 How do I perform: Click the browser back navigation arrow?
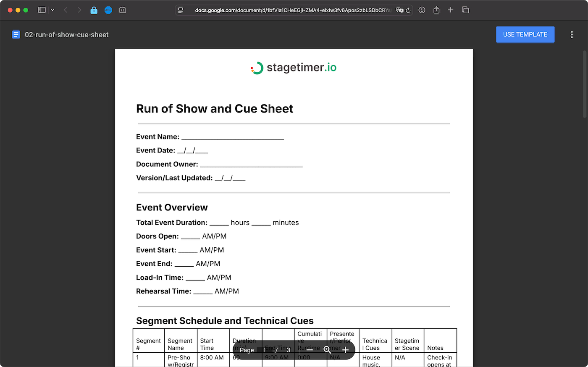pyautogui.click(x=66, y=10)
